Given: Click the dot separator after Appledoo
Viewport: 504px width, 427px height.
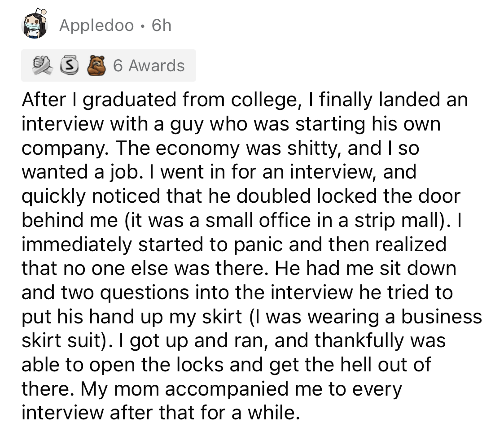Looking at the screenshot, I should point(142,26).
